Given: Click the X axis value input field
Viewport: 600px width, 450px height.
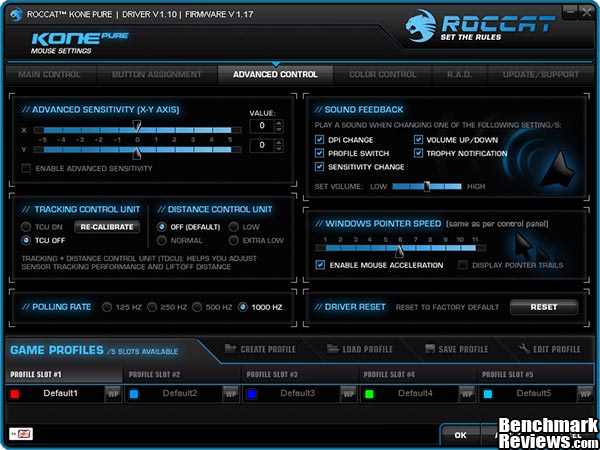Looking at the screenshot, I should tap(262, 126).
